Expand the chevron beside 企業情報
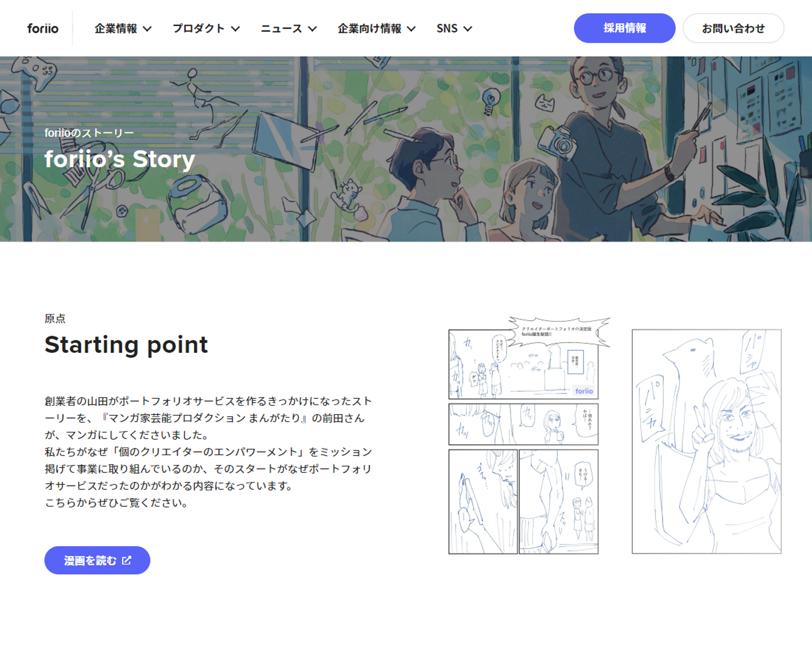The width and height of the screenshot is (812, 650). pyautogui.click(x=147, y=29)
